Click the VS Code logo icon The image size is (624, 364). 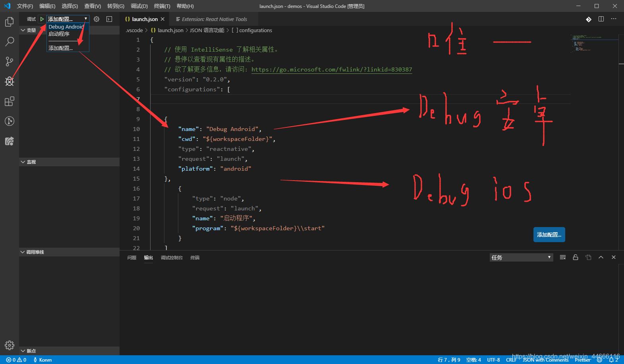point(7,6)
